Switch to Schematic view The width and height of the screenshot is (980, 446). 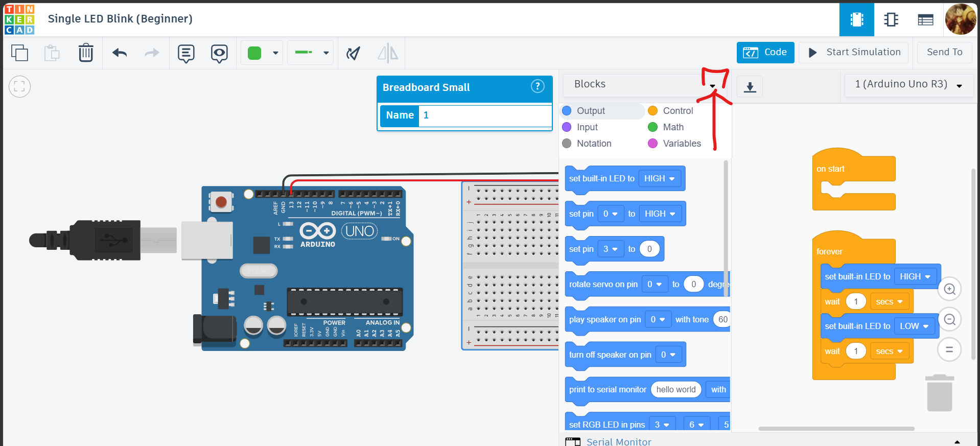tap(891, 19)
